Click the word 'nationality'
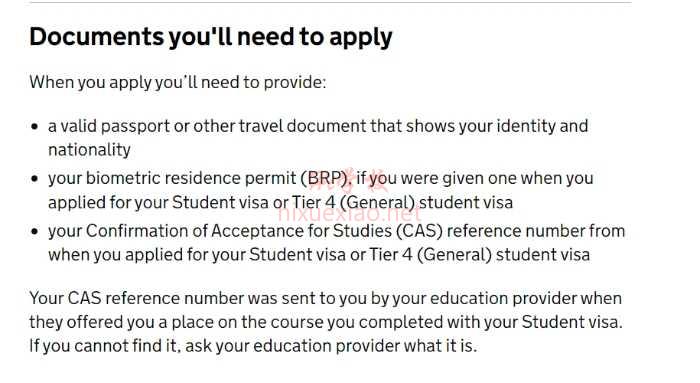The height and width of the screenshot is (383, 700). [x=89, y=150]
